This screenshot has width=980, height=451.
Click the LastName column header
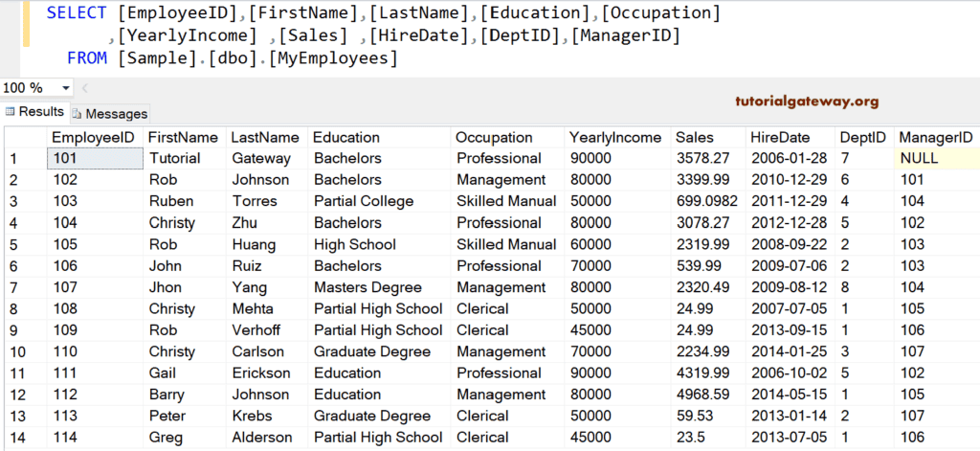[266, 137]
